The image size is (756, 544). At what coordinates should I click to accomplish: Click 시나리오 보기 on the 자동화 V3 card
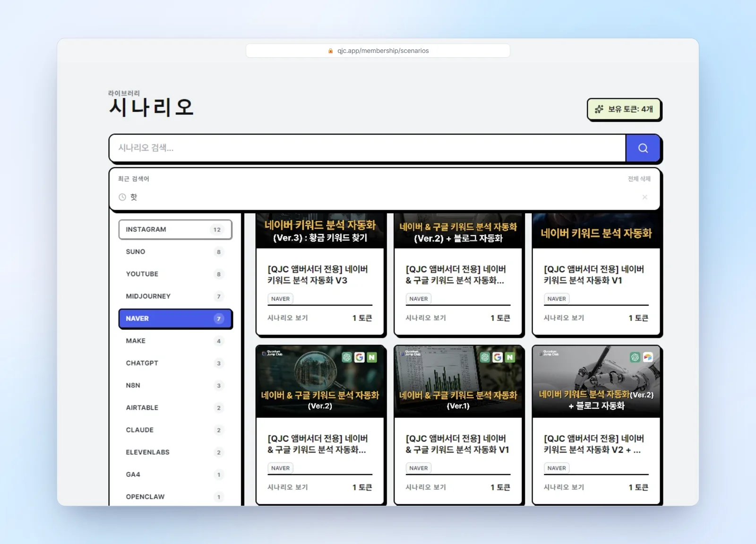pos(288,318)
